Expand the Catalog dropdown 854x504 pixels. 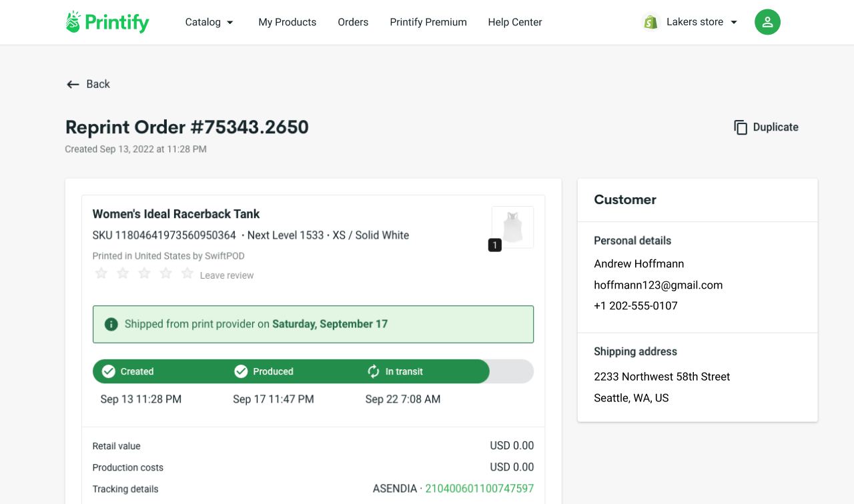click(209, 22)
